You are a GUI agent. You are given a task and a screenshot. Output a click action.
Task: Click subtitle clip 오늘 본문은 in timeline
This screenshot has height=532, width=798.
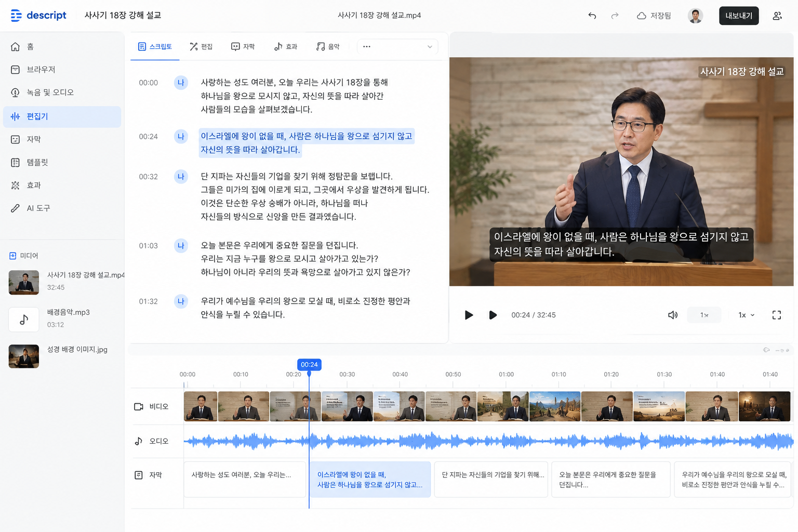pyautogui.click(x=610, y=480)
